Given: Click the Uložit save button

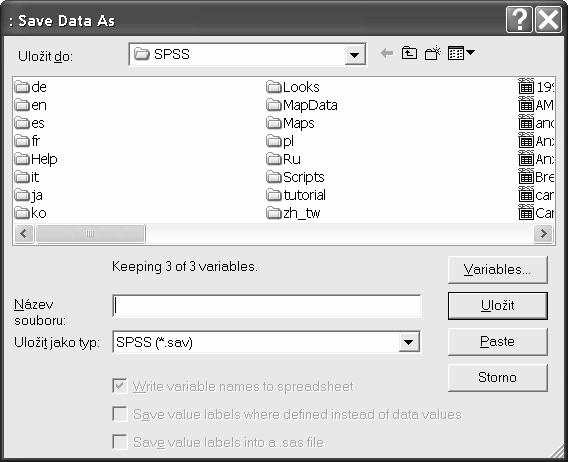Looking at the screenshot, I should (x=497, y=306).
